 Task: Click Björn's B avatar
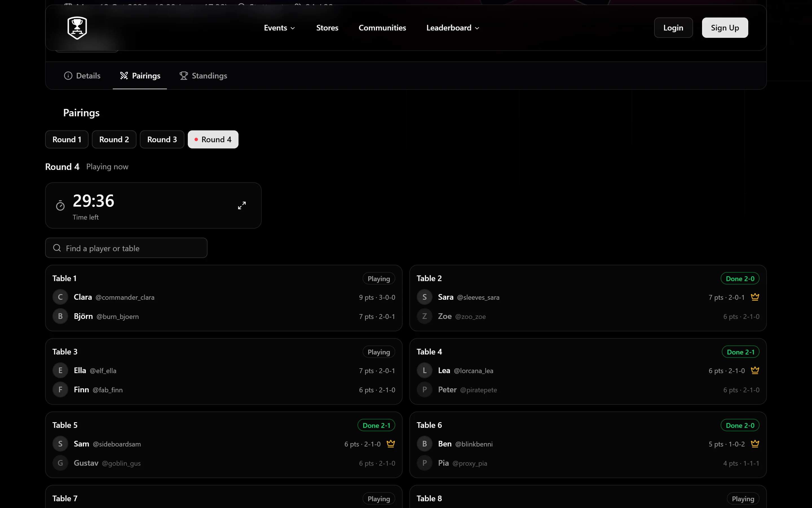[60, 316]
